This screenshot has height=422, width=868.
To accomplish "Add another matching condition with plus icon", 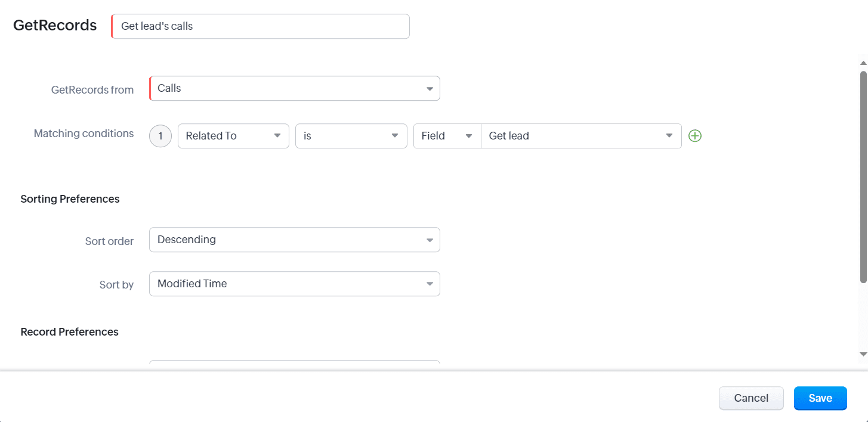I will [695, 136].
